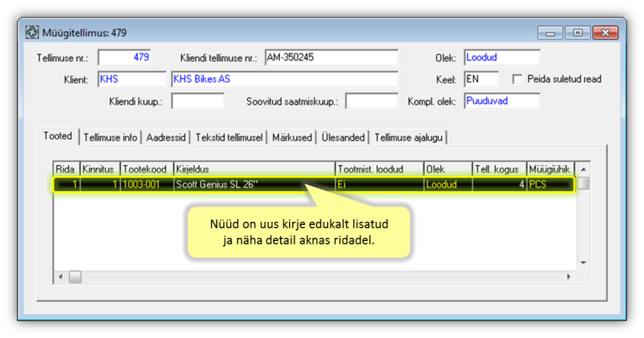The width and height of the screenshot is (644, 338).
Task: Switch to the Tooted tab
Action: pos(58,136)
